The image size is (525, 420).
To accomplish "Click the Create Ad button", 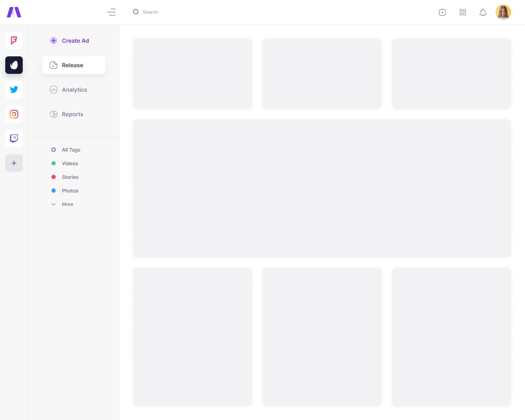I will pos(75,41).
